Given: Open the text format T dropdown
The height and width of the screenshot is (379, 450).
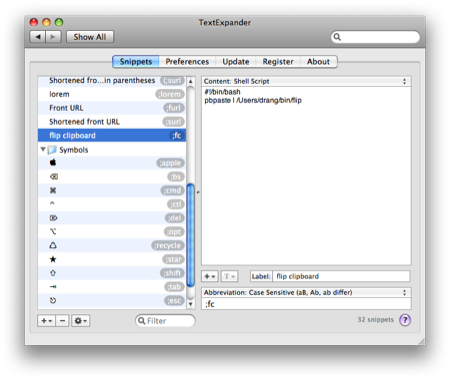Looking at the screenshot, I should coord(229,276).
